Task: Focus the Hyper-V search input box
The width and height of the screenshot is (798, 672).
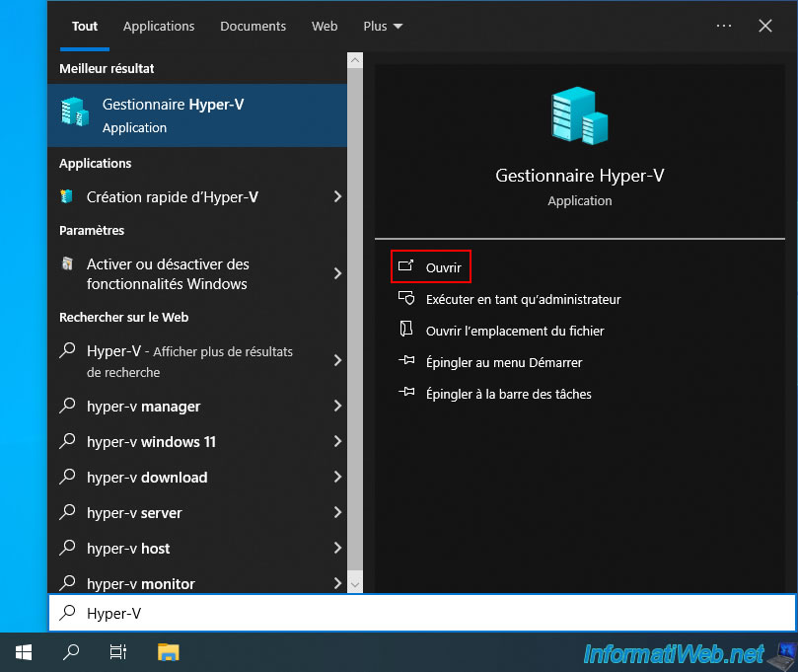Action: (x=422, y=613)
